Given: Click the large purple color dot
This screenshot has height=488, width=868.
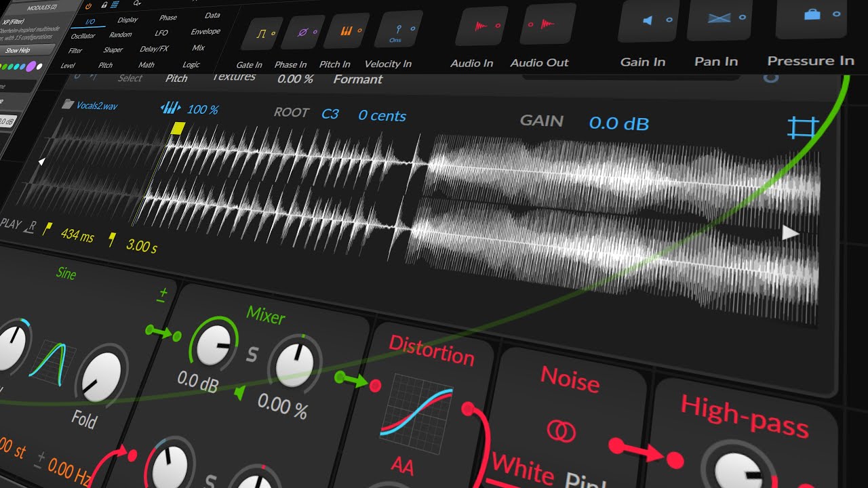Looking at the screenshot, I should click(31, 66).
